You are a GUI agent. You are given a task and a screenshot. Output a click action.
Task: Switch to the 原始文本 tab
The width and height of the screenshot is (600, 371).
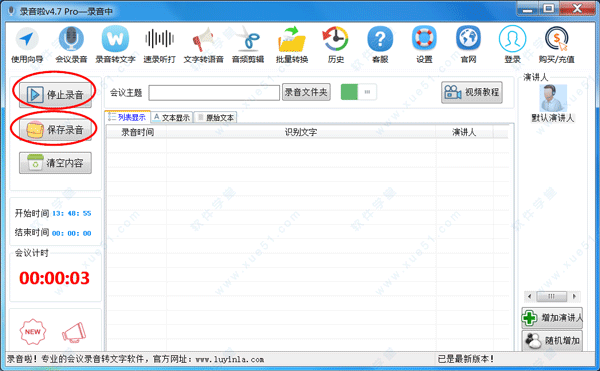click(x=216, y=117)
